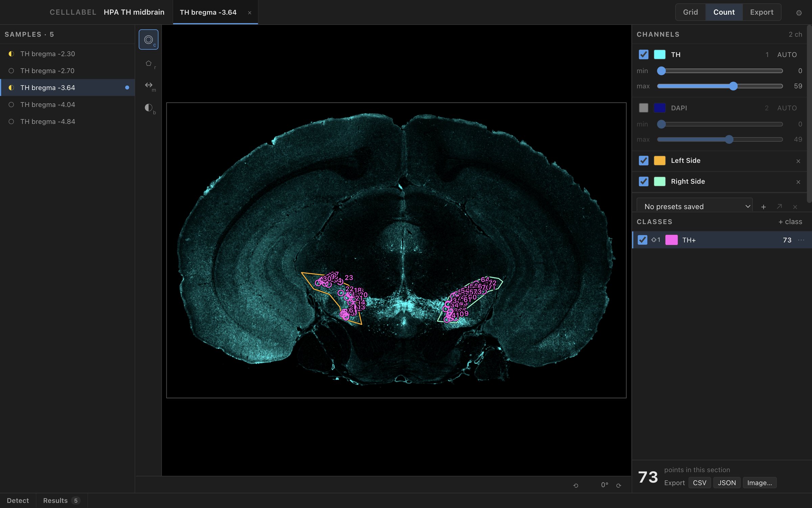Add a new class

click(x=790, y=222)
